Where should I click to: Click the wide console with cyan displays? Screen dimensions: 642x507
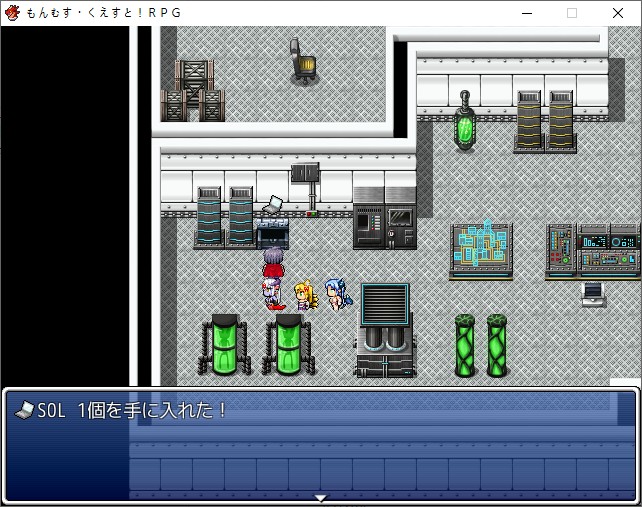[x=608, y=250]
